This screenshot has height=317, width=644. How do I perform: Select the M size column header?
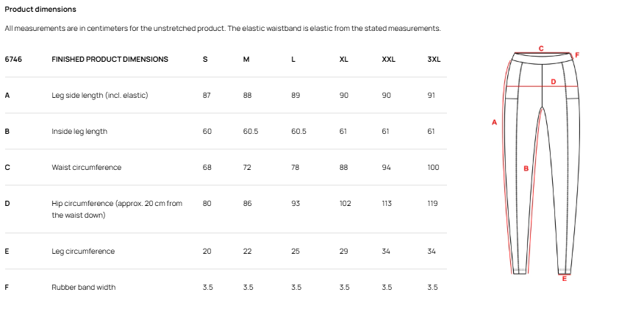[246, 60]
